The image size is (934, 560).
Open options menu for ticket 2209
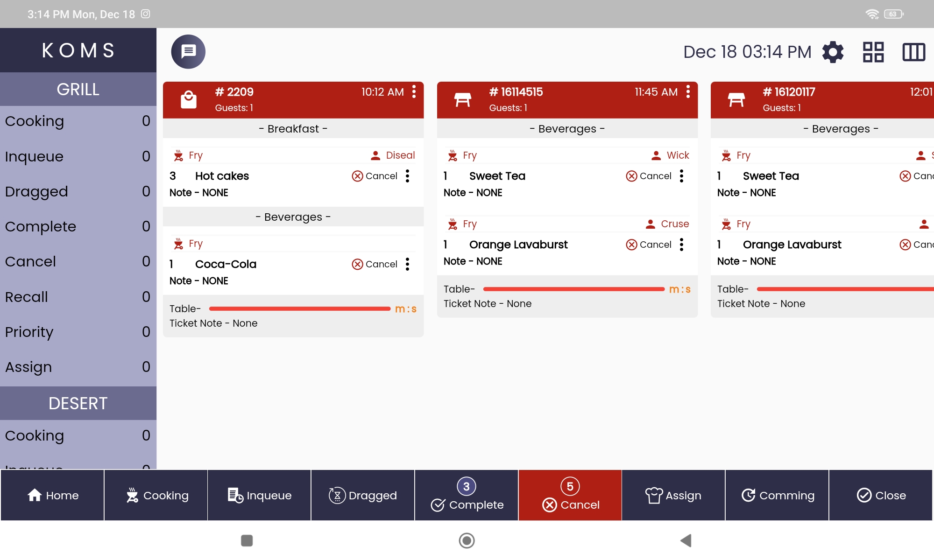pyautogui.click(x=414, y=92)
